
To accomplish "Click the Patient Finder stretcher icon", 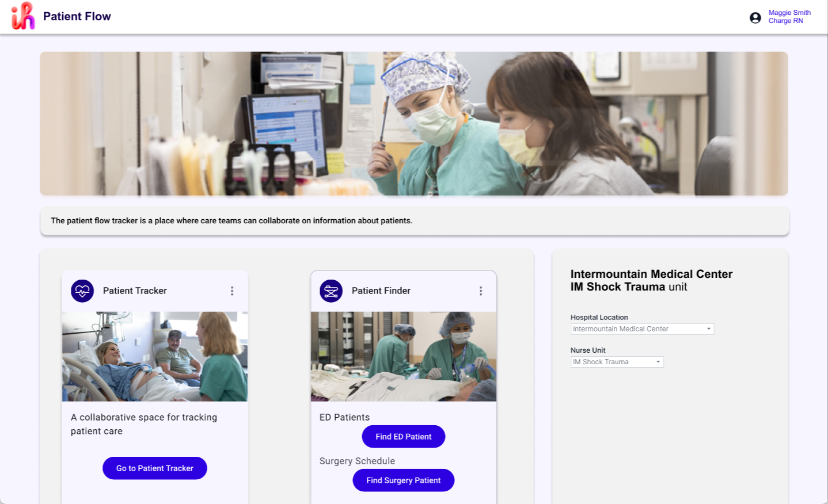I will [331, 291].
